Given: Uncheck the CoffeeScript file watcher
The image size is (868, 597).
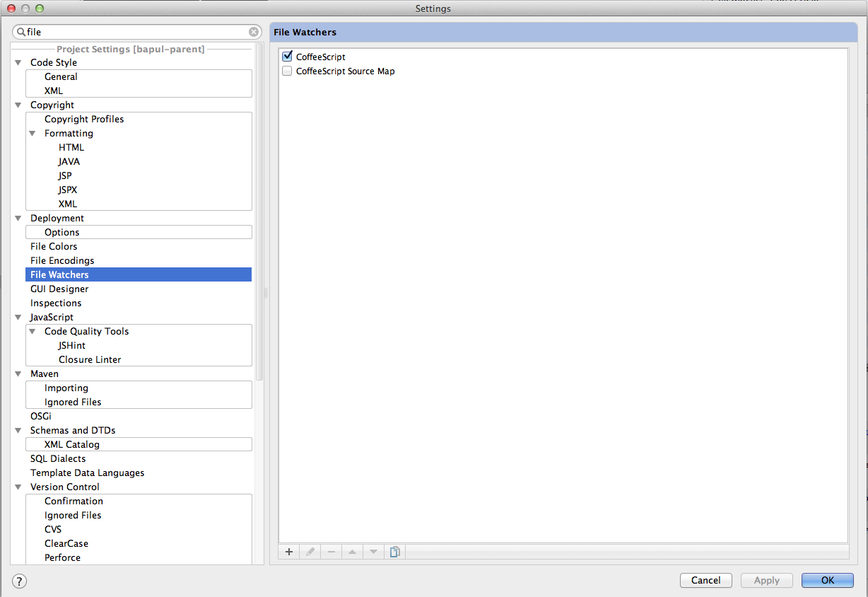Looking at the screenshot, I should 287,57.
